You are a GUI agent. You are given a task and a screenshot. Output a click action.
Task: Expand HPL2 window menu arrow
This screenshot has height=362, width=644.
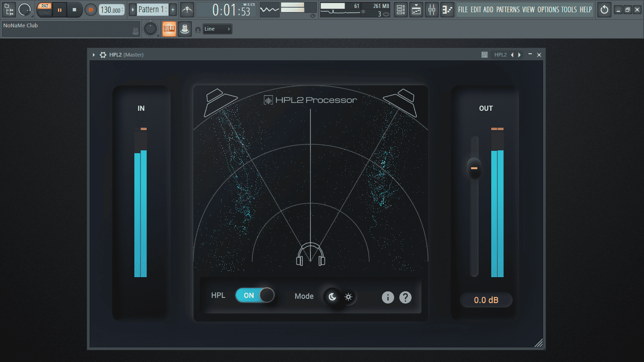pyautogui.click(x=94, y=55)
